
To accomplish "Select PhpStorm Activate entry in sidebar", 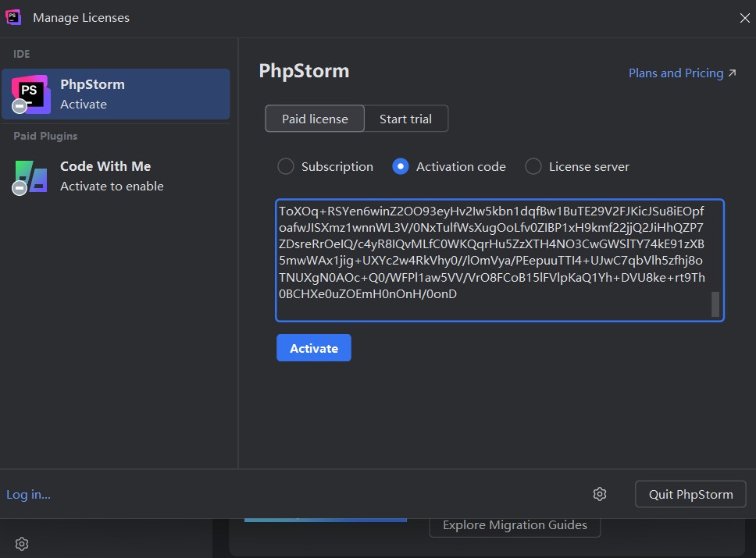I will pos(116,94).
